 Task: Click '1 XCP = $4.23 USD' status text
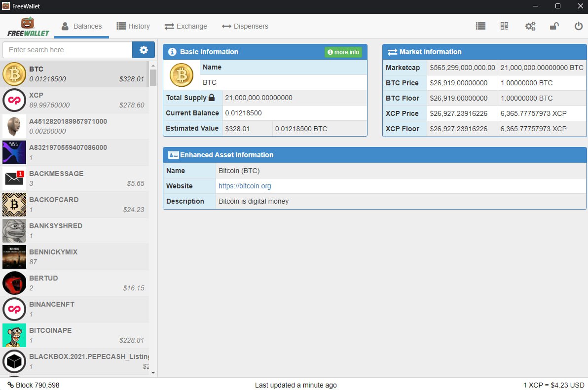553,385
